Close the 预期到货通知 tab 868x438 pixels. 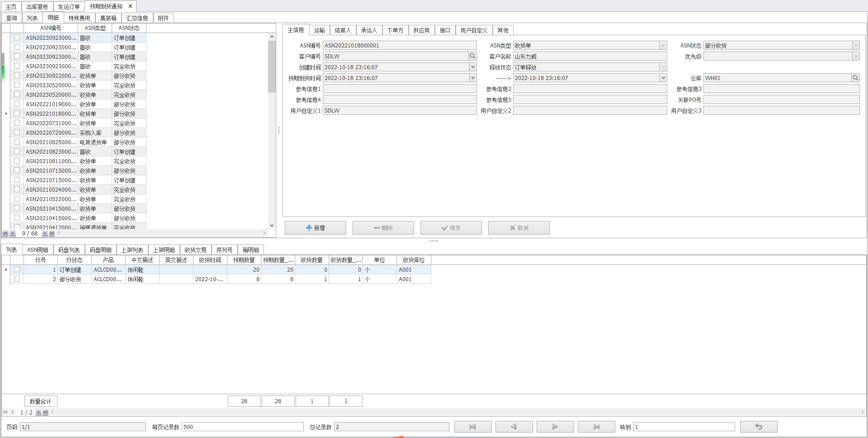130,6
